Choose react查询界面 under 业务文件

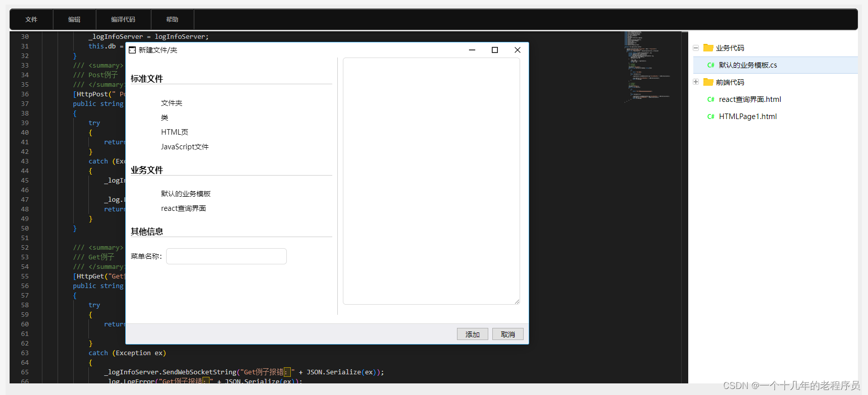pyautogui.click(x=183, y=208)
